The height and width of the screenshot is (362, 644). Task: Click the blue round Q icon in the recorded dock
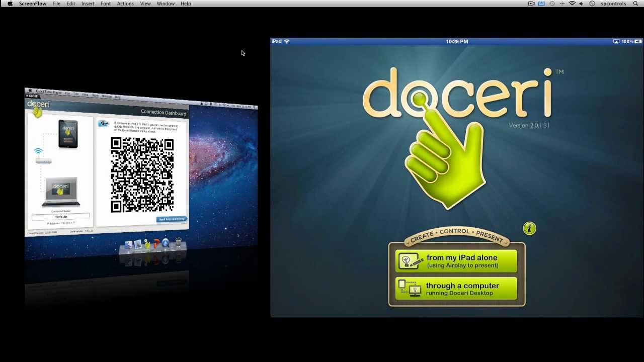pyautogui.click(x=165, y=244)
